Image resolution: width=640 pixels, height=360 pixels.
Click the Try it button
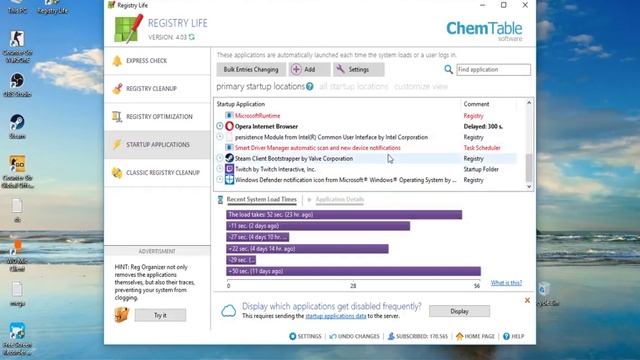pyautogui.click(x=160, y=315)
